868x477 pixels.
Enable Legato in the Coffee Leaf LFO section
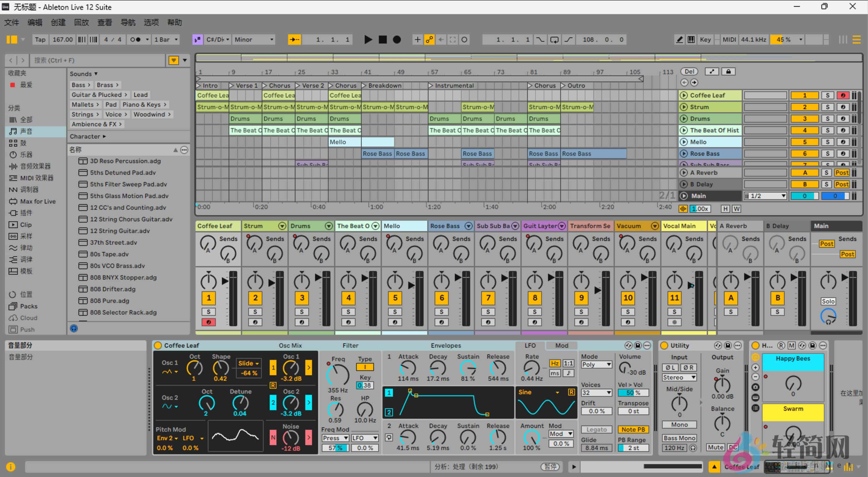click(596, 429)
